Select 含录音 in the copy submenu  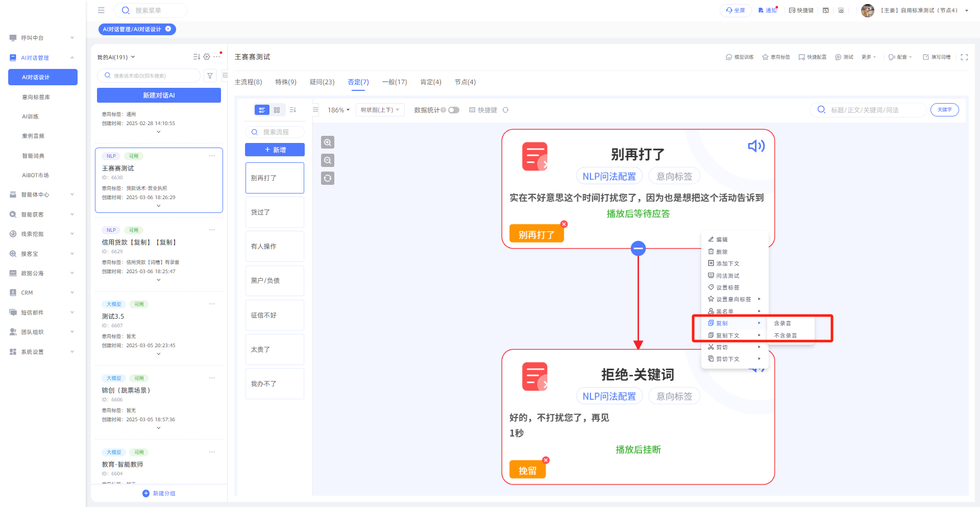click(782, 323)
